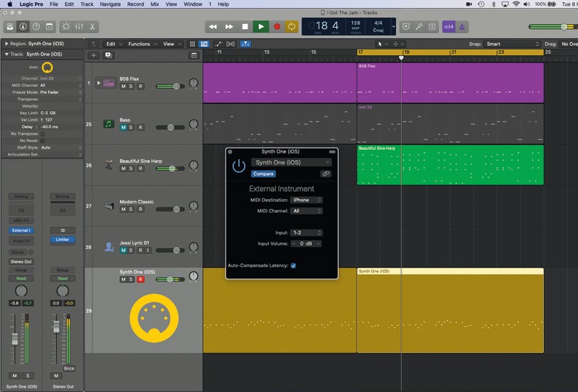Toggle the Count-in 1234 button
The width and height of the screenshot is (578, 392).
pos(448,26)
